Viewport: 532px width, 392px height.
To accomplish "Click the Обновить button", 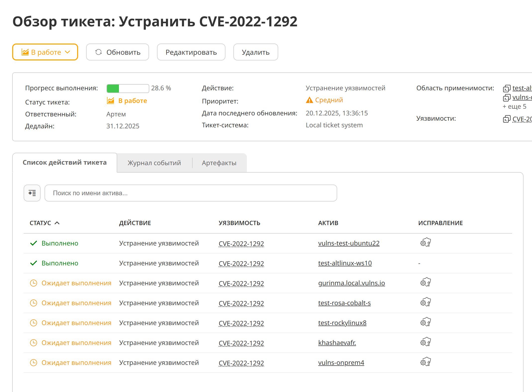I will click(x=117, y=52).
